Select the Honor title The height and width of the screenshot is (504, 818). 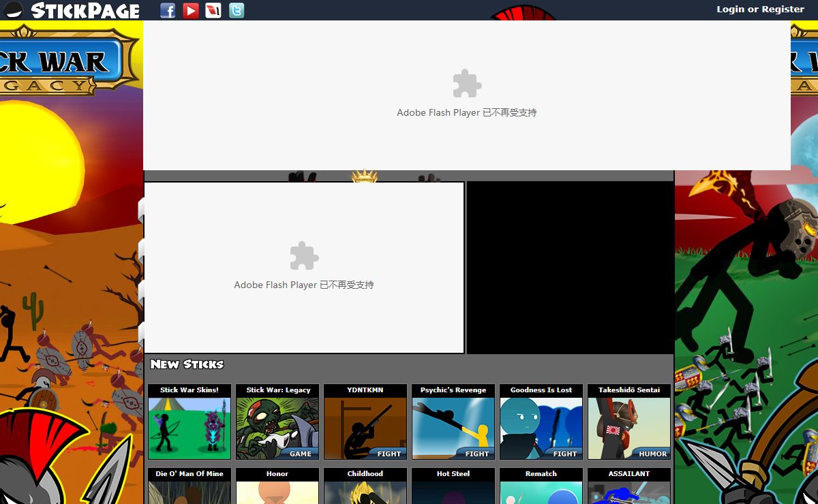tap(277, 473)
